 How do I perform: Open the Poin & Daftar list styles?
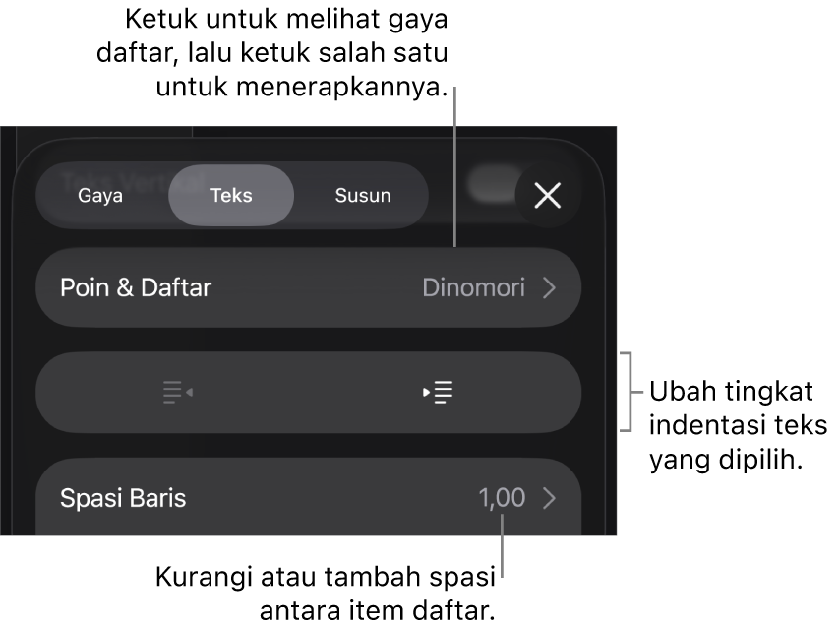308,287
